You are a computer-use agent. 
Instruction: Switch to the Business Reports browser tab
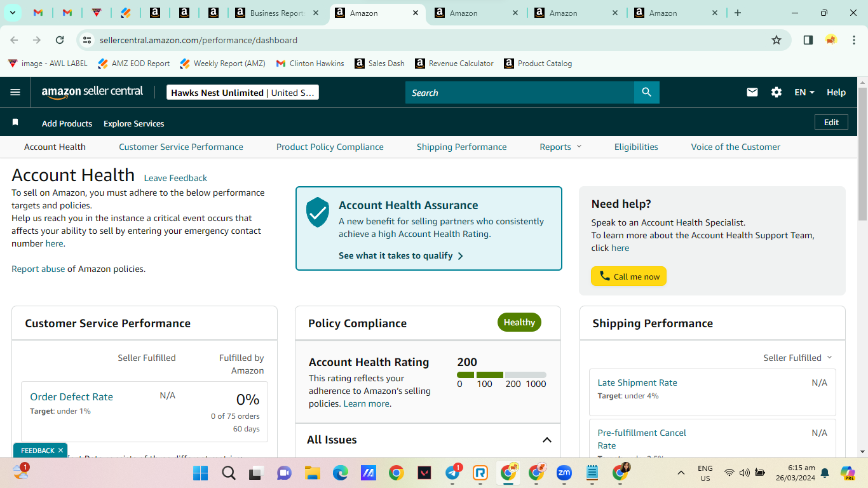click(x=276, y=13)
